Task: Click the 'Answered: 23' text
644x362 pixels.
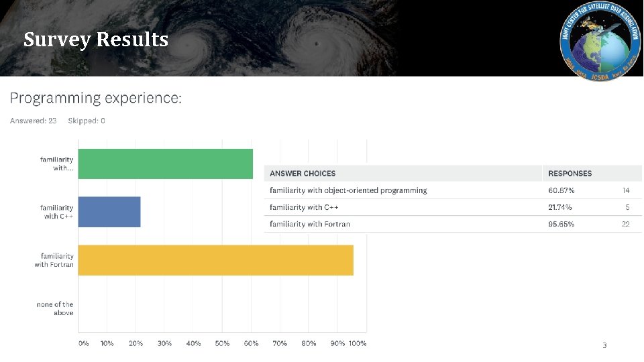Action: click(x=33, y=121)
